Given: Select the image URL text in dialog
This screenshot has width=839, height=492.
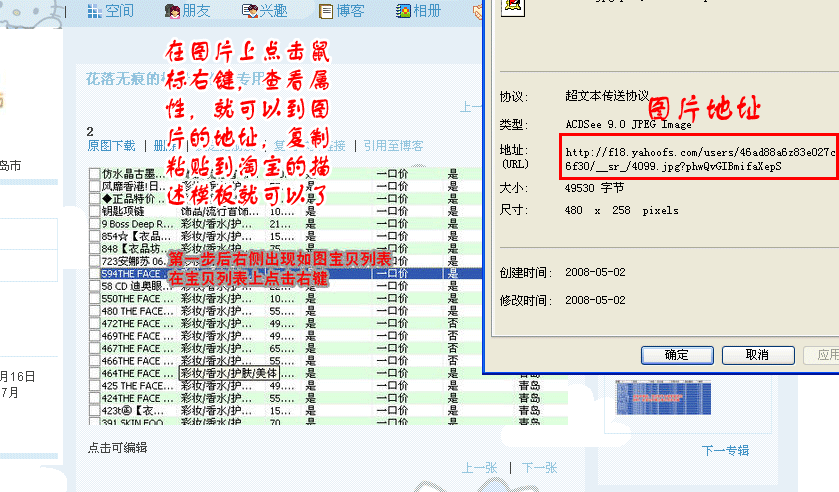Looking at the screenshot, I should [x=699, y=159].
